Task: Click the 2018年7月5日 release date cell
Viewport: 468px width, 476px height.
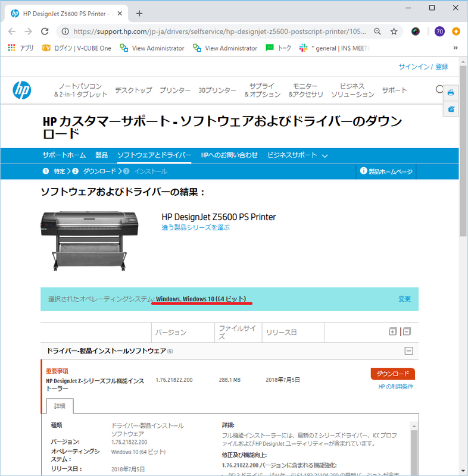Action: tap(283, 380)
